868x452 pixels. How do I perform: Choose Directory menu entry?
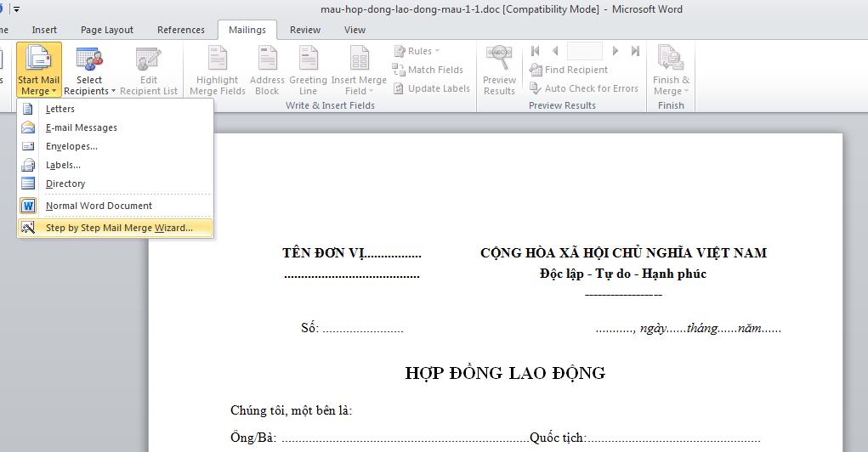pos(115,184)
